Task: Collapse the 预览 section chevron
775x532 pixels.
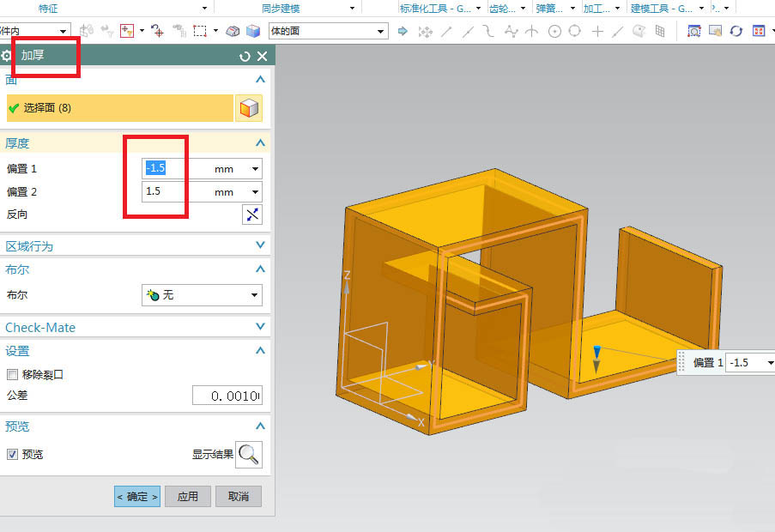Action: tap(260, 426)
